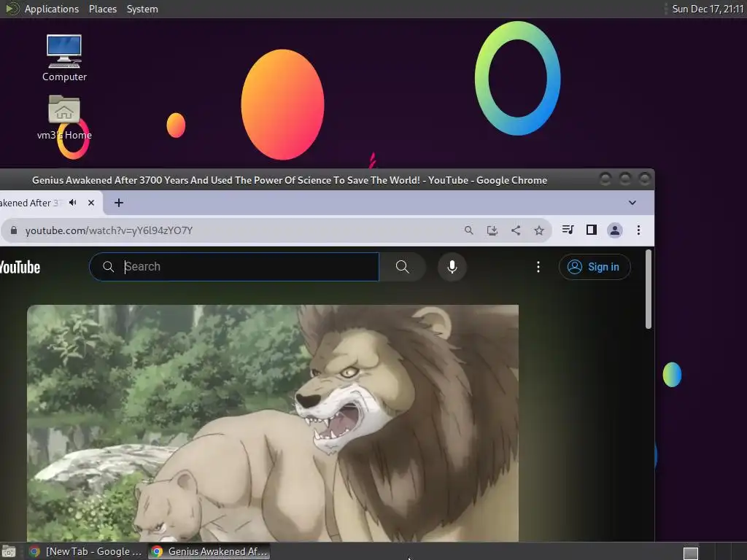
Task: Select Genius Awakened Af... taskbar entry
Action: (x=209, y=551)
